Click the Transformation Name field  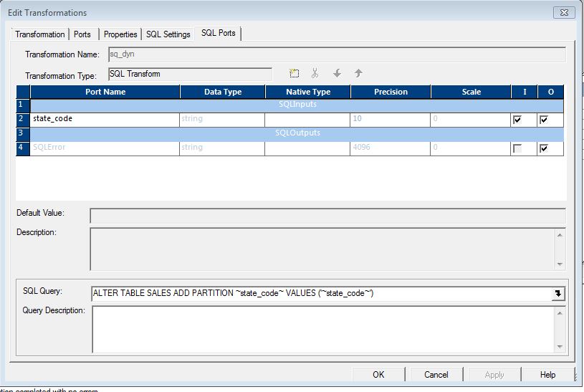click(x=337, y=54)
